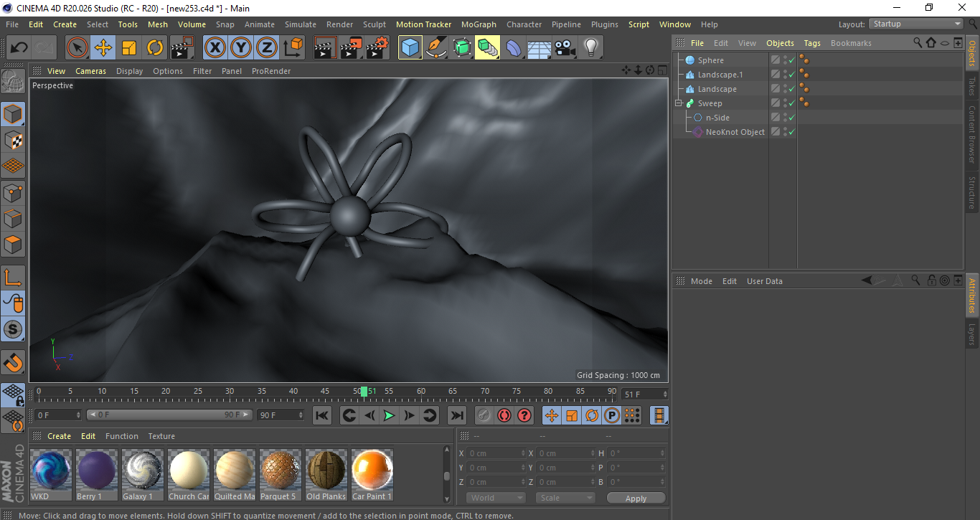
Task: Open the Layout Startup dropdown
Action: pos(916,24)
